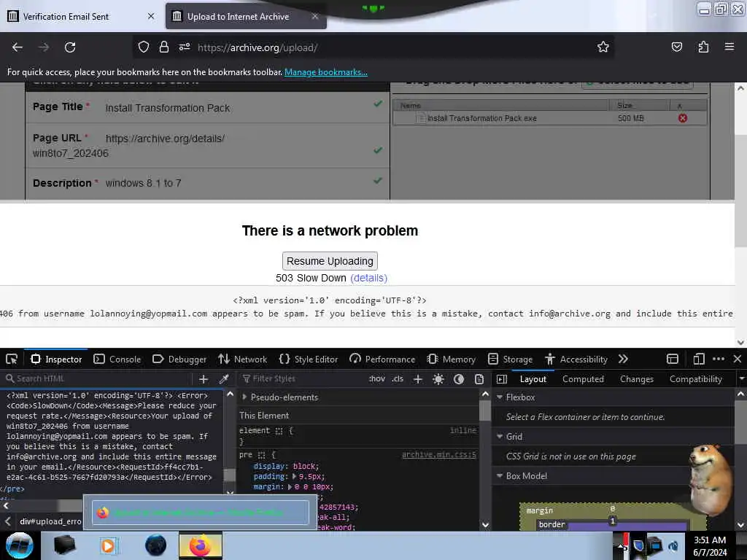Open Extensions puzzle icon
747x560 pixels.
(703, 47)
